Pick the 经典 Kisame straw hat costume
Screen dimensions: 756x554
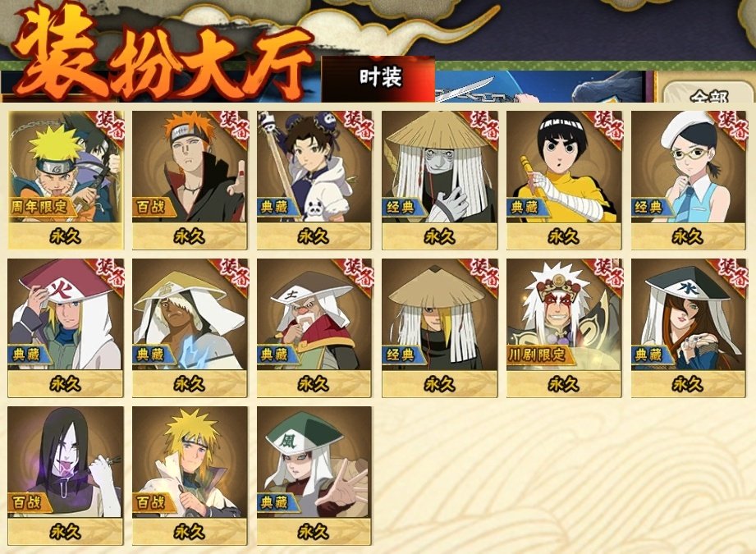(440, 181)
